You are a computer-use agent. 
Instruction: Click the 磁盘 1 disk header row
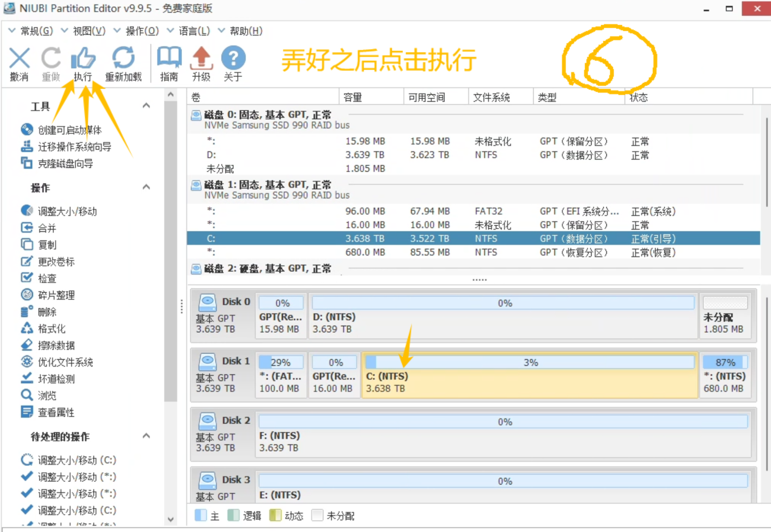474,190
